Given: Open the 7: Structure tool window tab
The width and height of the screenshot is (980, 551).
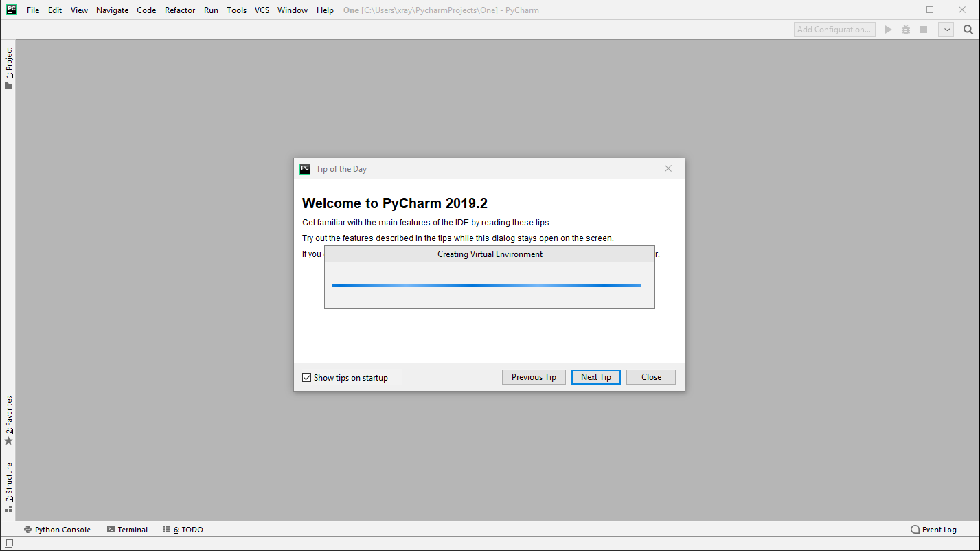Looking at the screenshot, I should (x=9, y=487).
